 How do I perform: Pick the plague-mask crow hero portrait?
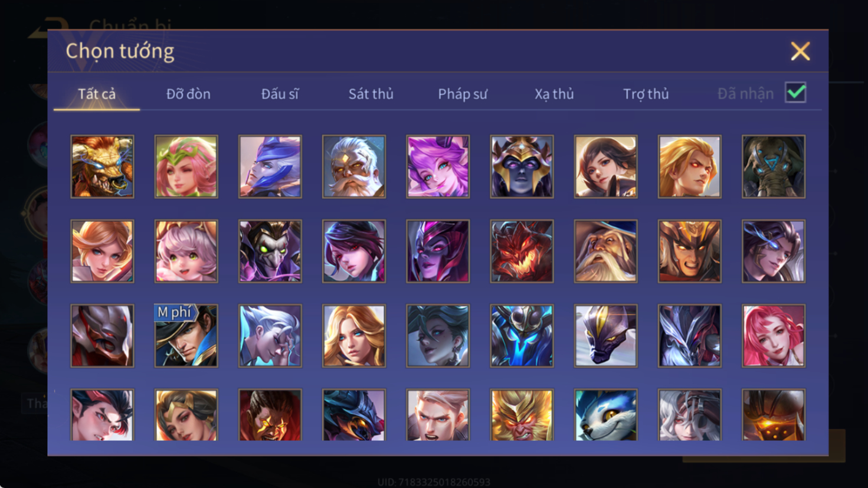click(x=270, y=251)
